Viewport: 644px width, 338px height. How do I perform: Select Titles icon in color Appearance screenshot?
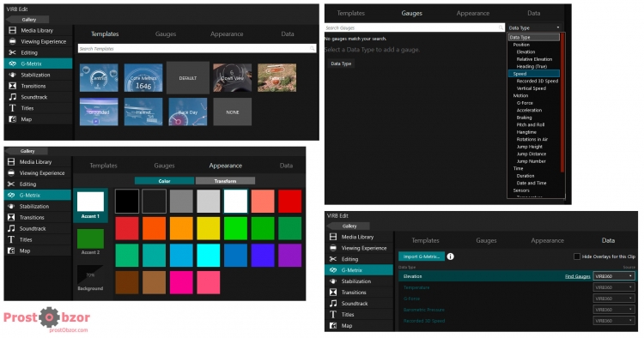pos(11,239)
